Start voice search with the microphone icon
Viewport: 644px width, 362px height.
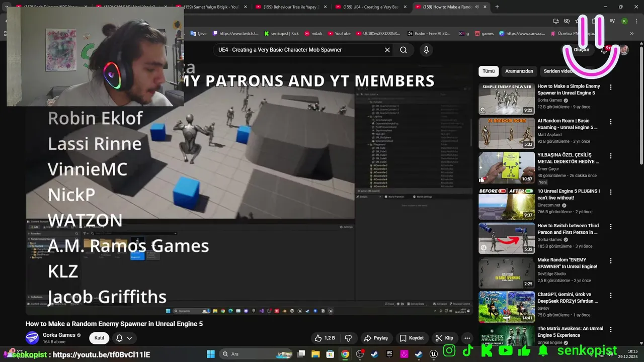tap(426, 50)
